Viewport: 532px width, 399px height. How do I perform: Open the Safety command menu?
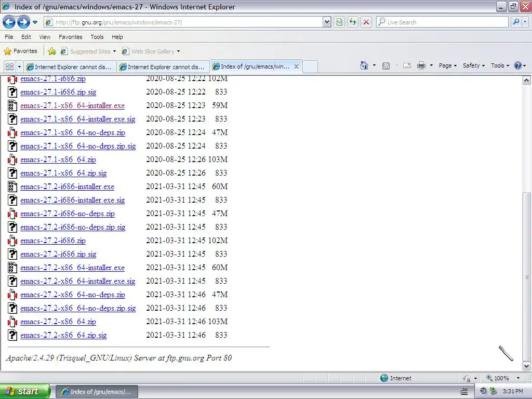[474, 65]
